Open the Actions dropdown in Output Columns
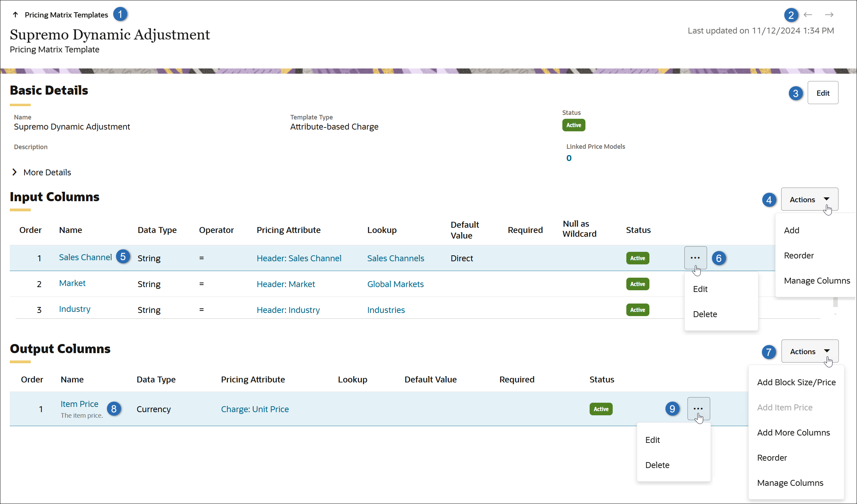Screen dimensions: 857x504 pyautogui.click(x=809, y=351)
